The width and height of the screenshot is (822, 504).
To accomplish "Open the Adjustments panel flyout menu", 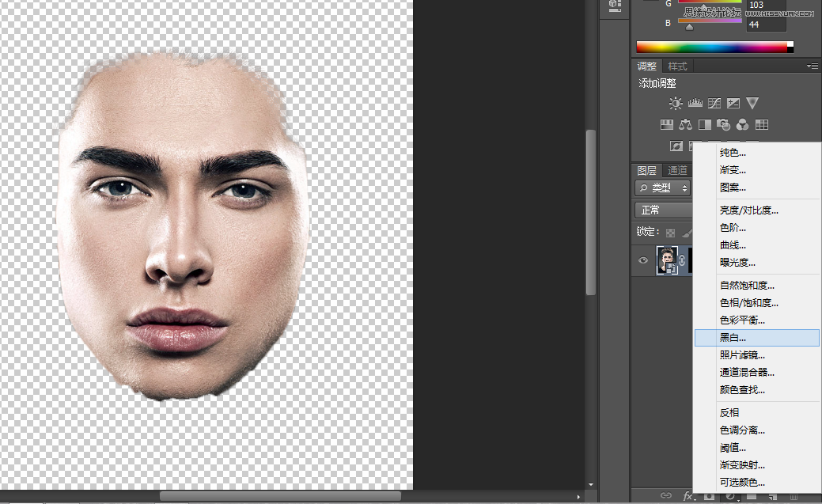I will pyautogui.click(x=812, y=66).
